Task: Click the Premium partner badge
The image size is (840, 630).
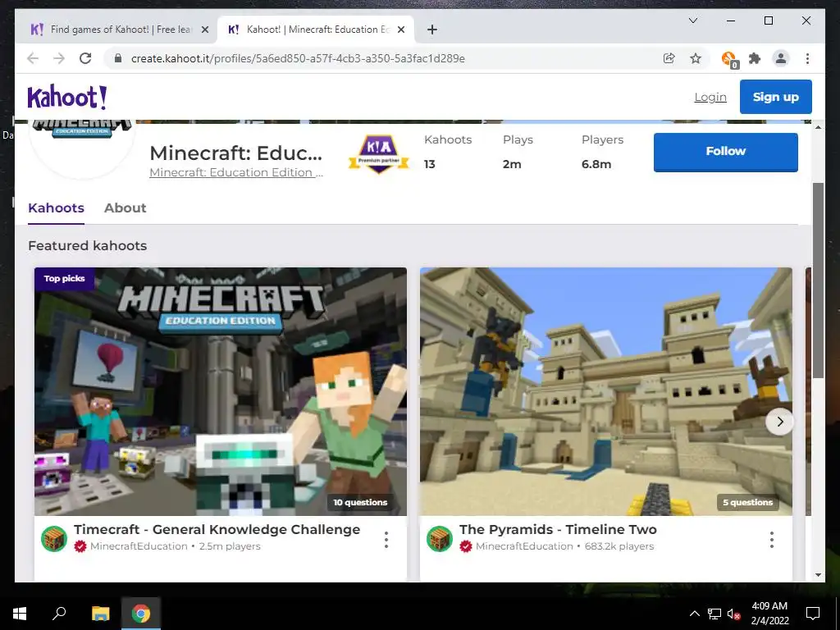Action: [x=379, y=153]
